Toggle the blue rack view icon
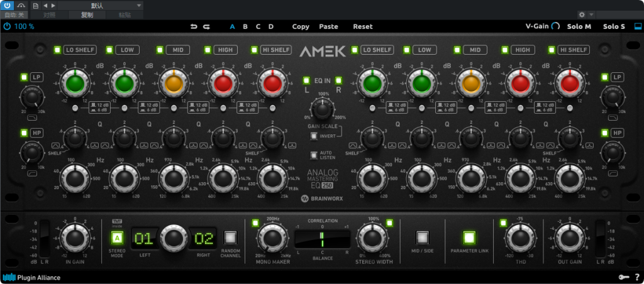Viewport: 644px width, 284px height. pos(638,26)
